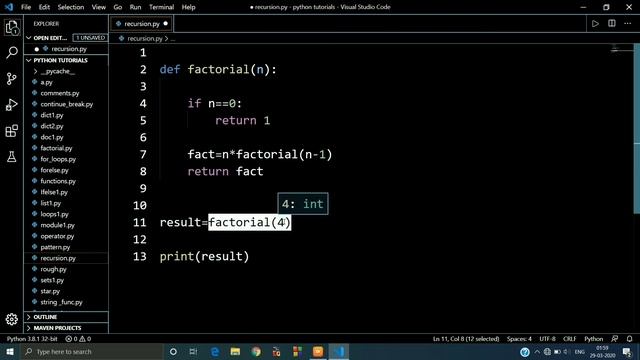
Task: Change the Python language mode
Action: [593, 339]
